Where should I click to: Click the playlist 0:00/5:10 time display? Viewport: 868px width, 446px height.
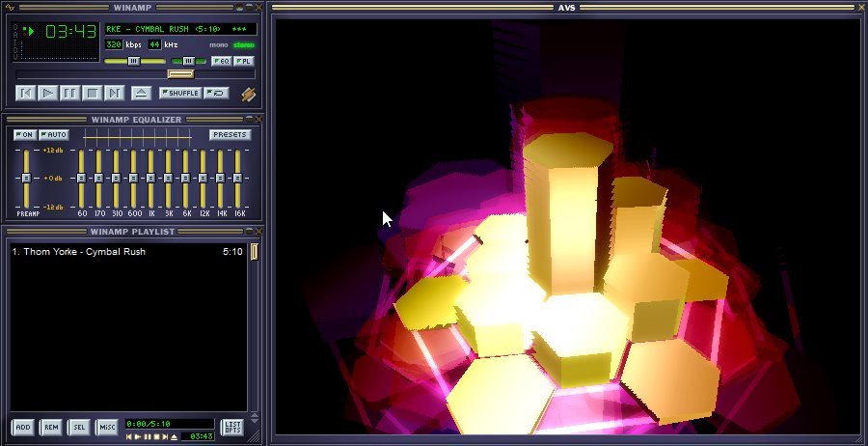[169, 424]
